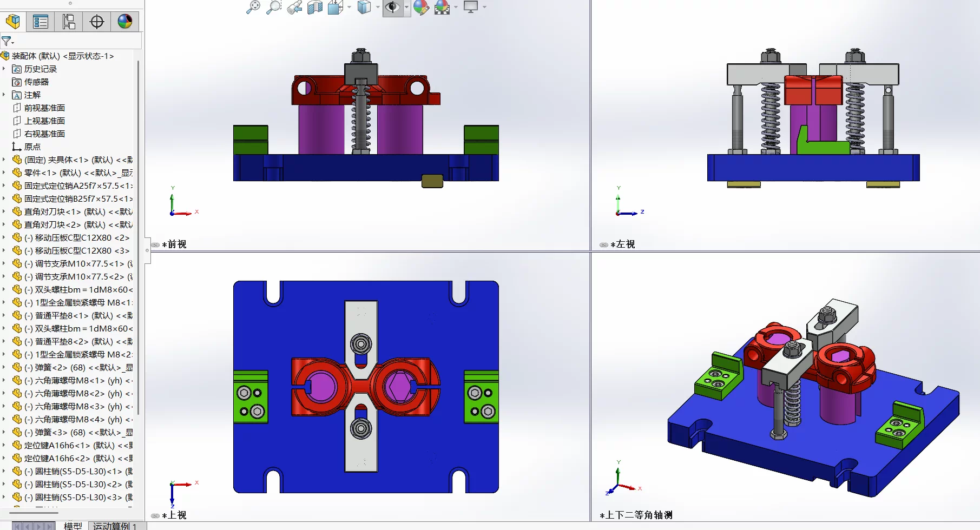Viewport: 980px width, 530px height.
Task: Click the View Orientation cube icon
Action: pos(336,7)
